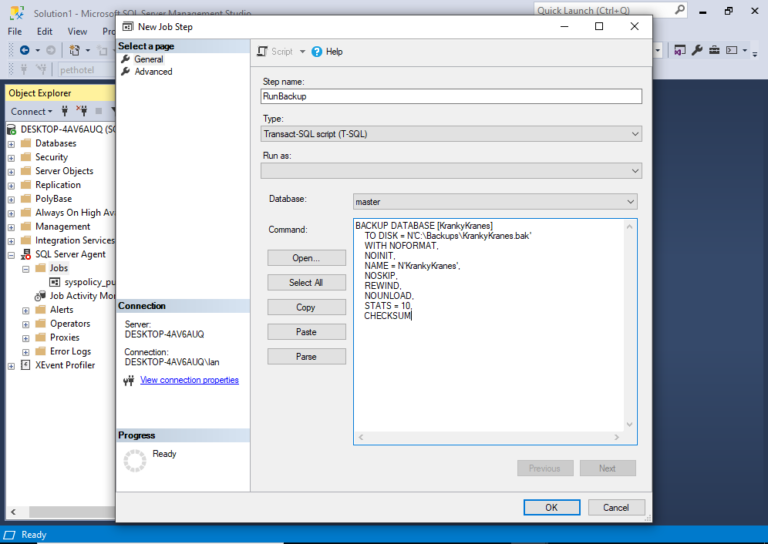Select the DESKTOP-4AV6AUQ server node
The height and width of the screenshot is (544, 768).
tap(68, 129)
